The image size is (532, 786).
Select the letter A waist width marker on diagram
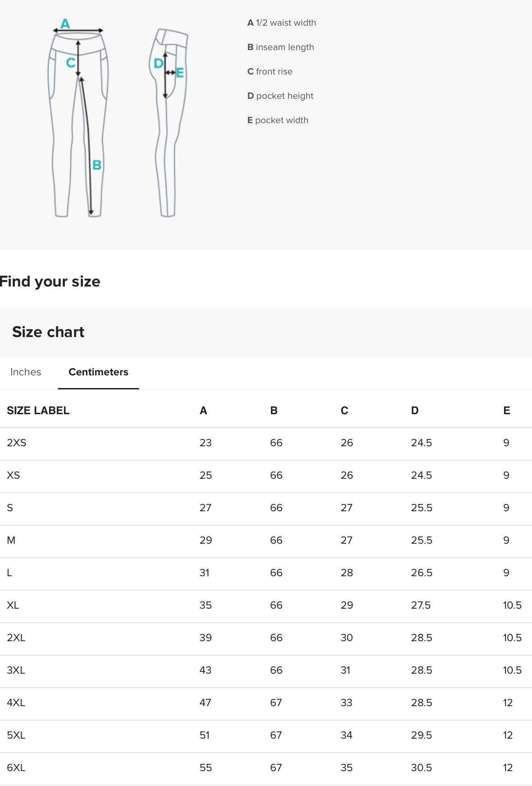(x=64, y=23)
